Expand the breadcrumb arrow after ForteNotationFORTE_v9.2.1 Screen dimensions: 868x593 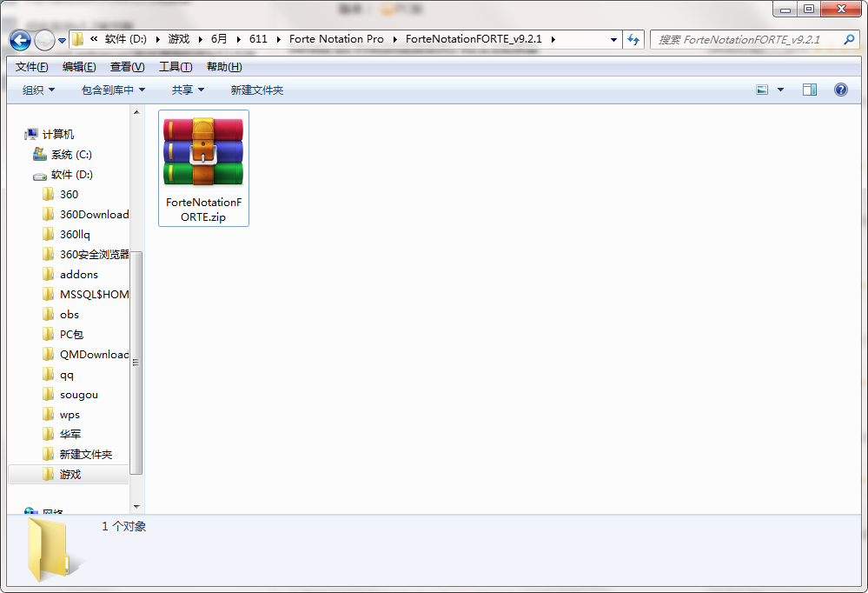pos(553,39)
